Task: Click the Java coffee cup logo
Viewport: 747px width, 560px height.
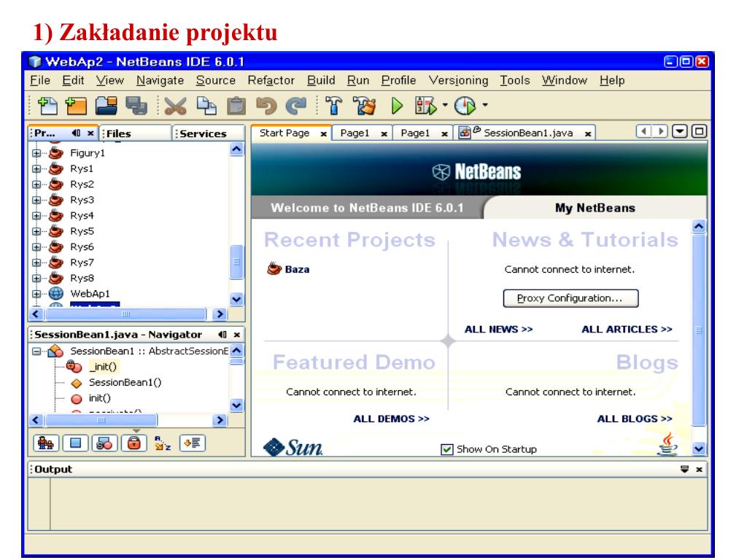Action: tap(668, 444)
